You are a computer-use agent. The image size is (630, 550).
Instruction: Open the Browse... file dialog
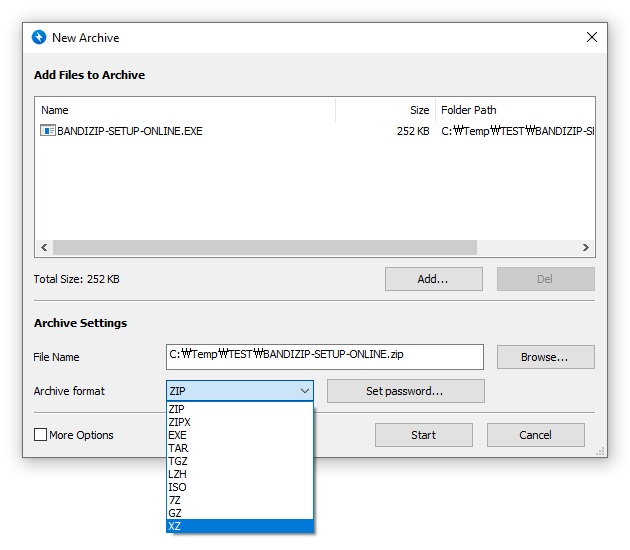pyautogui.click(x=546, y=357)
